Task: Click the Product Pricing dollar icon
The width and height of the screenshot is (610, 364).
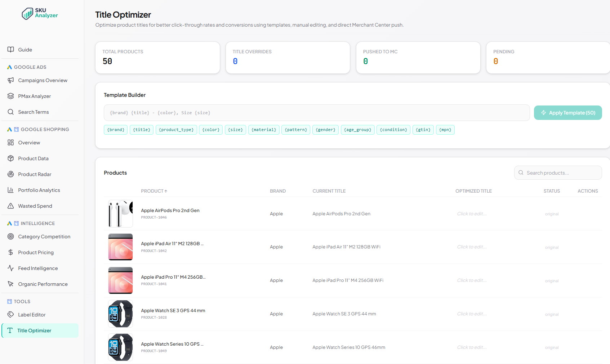Action: click(x=11, y=252)
